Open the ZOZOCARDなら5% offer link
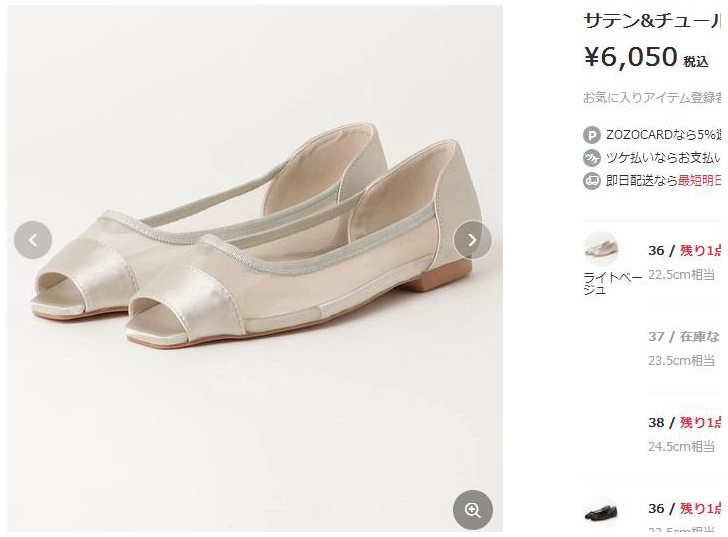 [x=662, y=135]
